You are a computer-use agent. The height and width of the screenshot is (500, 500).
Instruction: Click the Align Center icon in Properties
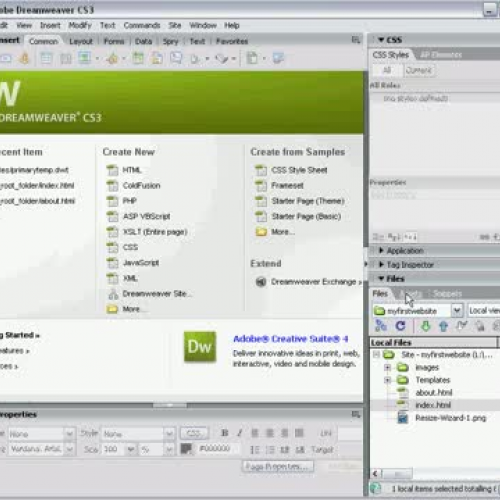point(270,433)
